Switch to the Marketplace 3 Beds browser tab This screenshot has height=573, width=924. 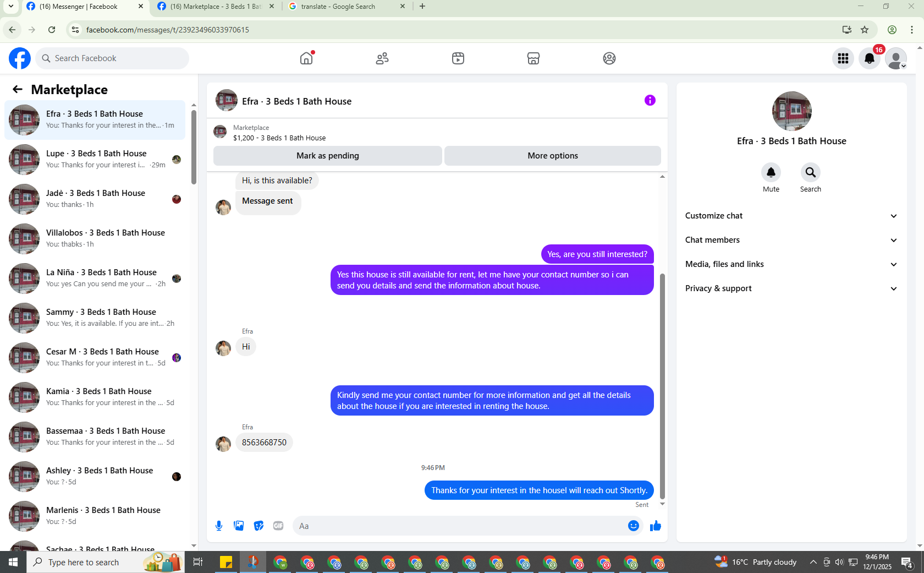point(216,7)
